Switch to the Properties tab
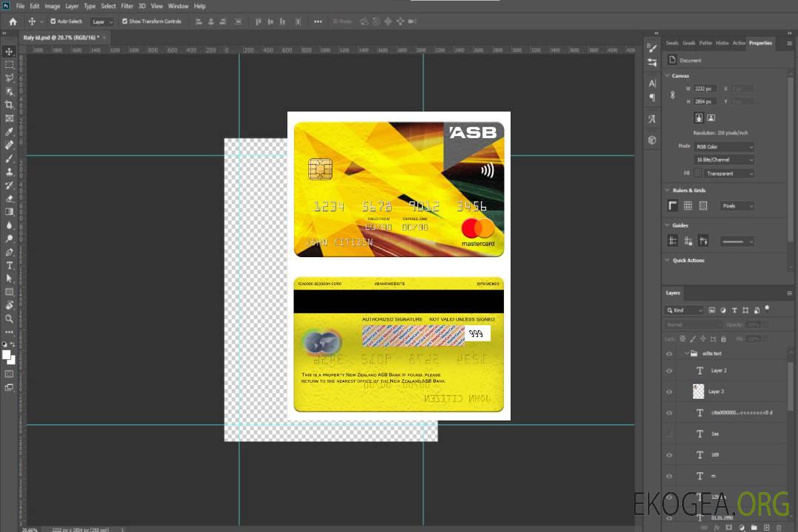 click(x=760, y=44)
